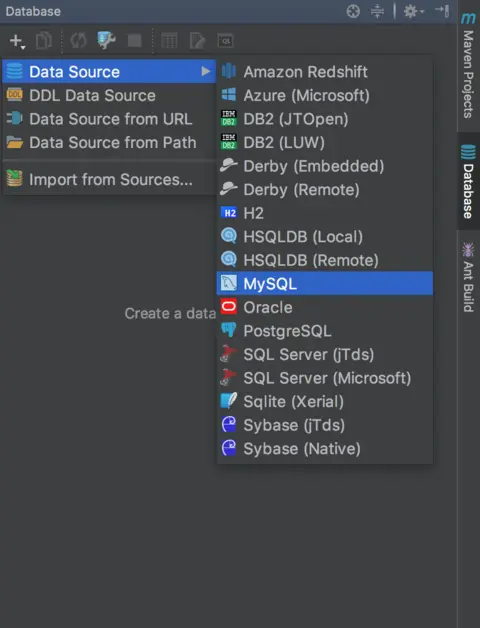This screenshot has width=480, height=628.
Task: Choose Data Source from URL
Action: click(109, 119)
